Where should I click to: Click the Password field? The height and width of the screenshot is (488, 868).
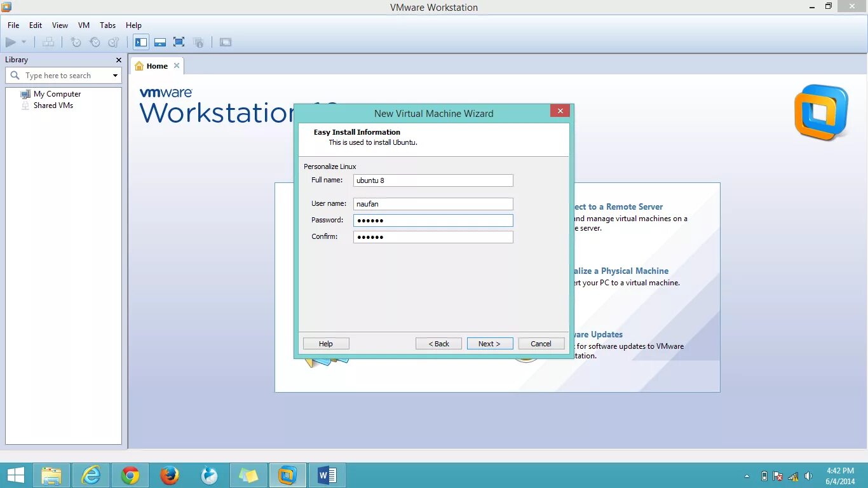pos(433,220)
